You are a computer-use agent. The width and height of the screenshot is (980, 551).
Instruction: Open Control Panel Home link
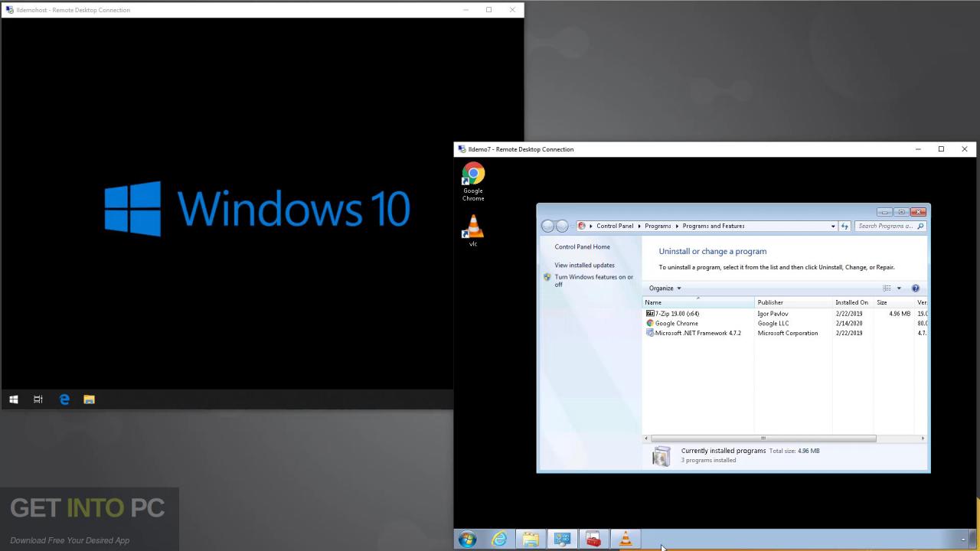[583, 247]
